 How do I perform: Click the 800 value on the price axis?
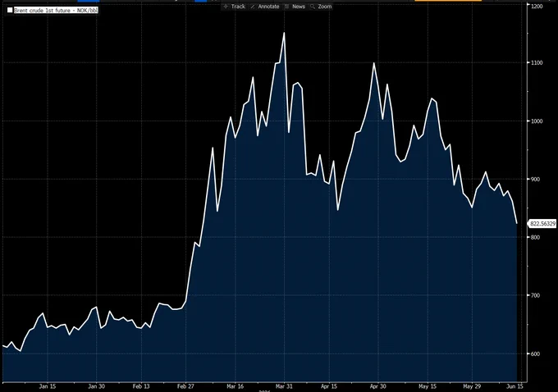coord(536,237)
